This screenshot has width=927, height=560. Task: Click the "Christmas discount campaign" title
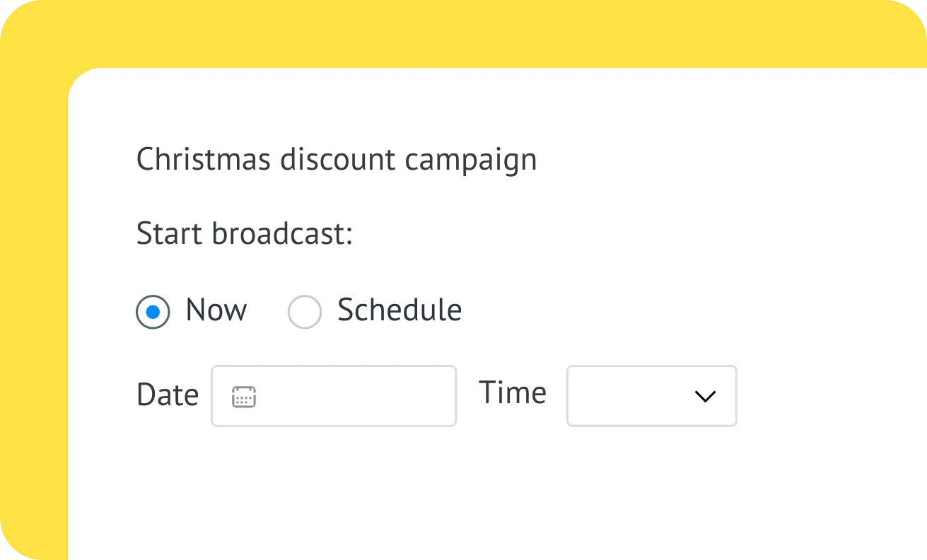[337, 160]
